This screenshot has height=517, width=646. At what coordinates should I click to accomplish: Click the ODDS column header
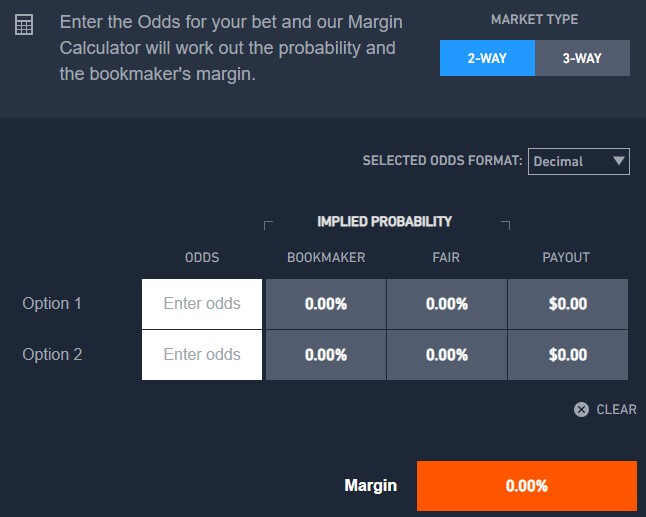point(202,257)
